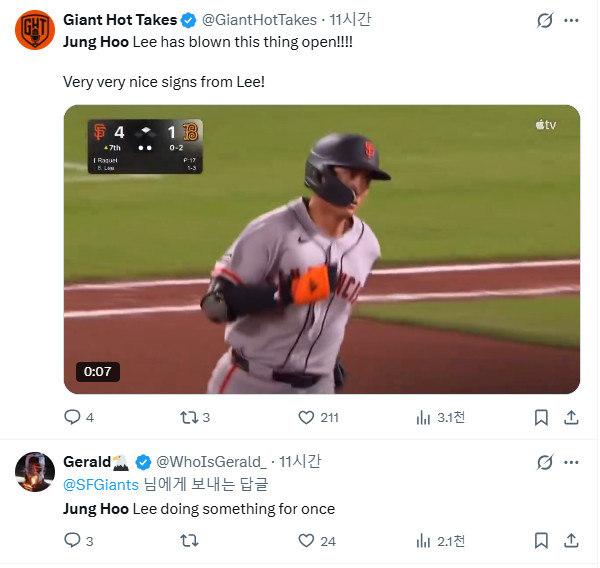Bookmark Gerald's reply
Viewport: 600px width, 568px height.
pyautogui.click(x=541, y=540)
